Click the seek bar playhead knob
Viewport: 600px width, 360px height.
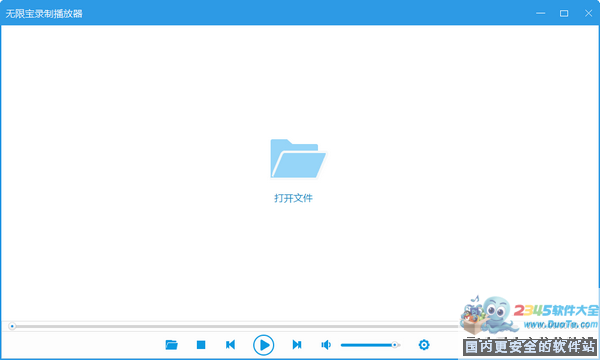(12, 326)
